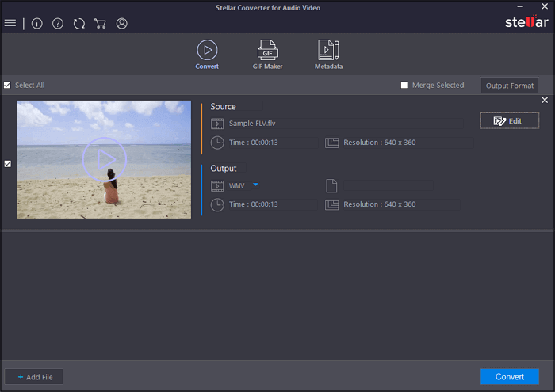Click the update refresh icon
Screen dimensions: 555x392
[x=79, y=23]
